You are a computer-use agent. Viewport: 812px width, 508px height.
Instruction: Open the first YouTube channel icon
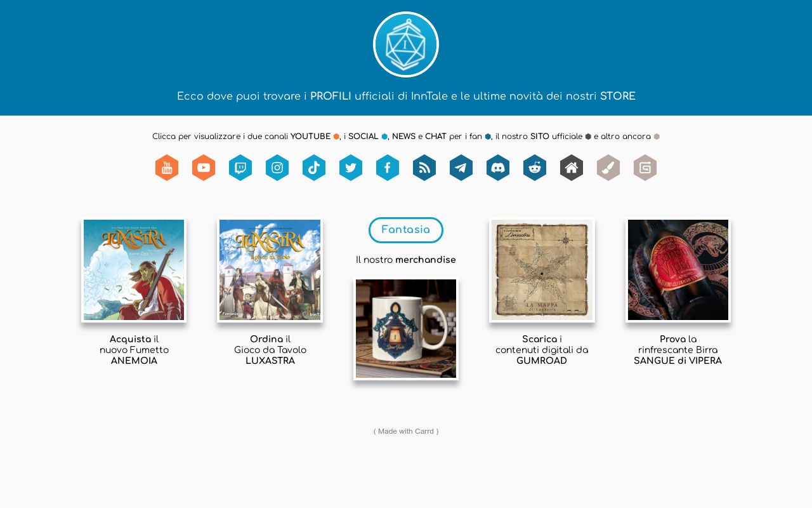167,168
